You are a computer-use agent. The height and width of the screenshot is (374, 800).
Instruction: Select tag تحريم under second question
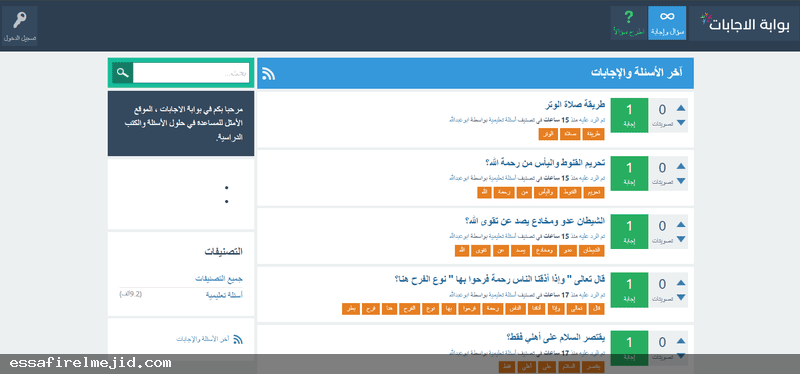pos(593,192)
